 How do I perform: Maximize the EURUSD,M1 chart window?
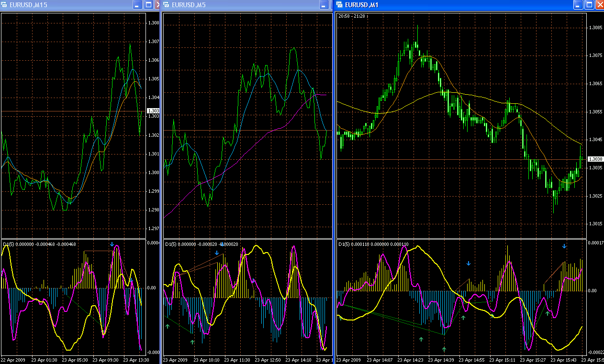[x=589, y=5]
